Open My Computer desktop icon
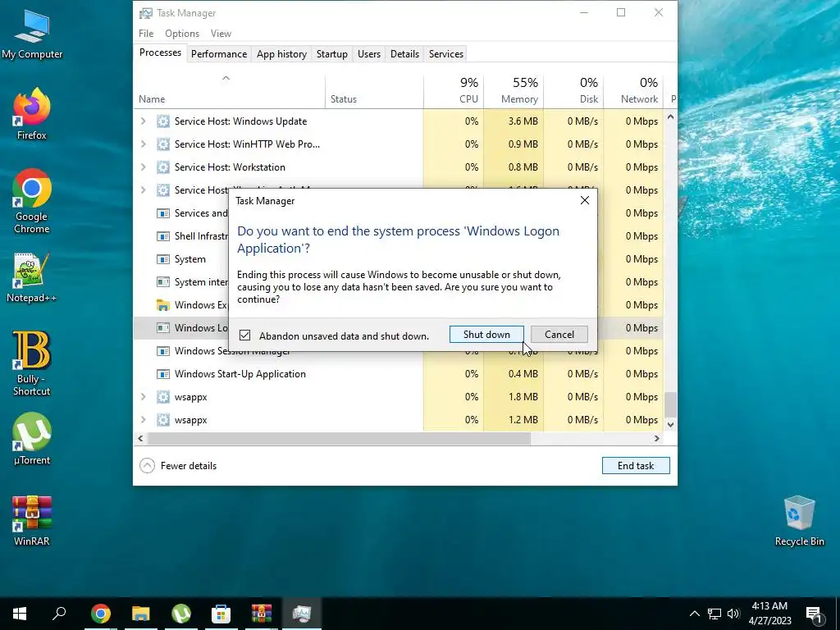Viewport: 840px width, 630px height. point(32,34)
